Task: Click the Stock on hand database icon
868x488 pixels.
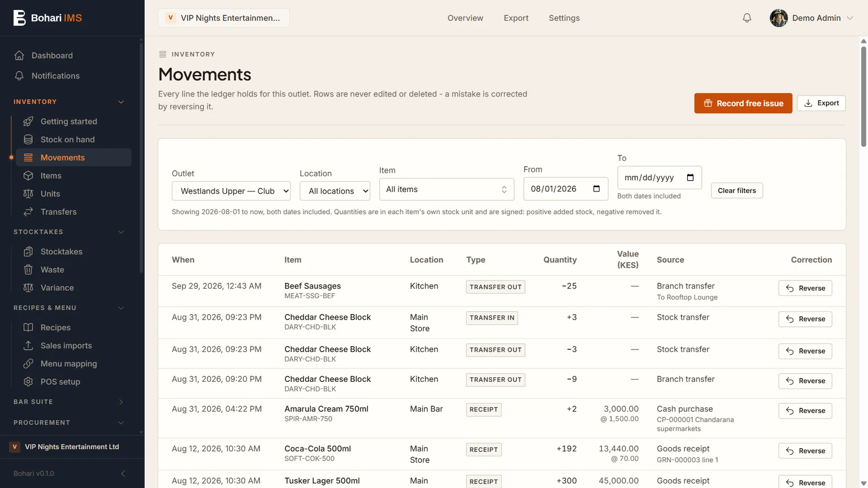Action: (x=28, y=140)
